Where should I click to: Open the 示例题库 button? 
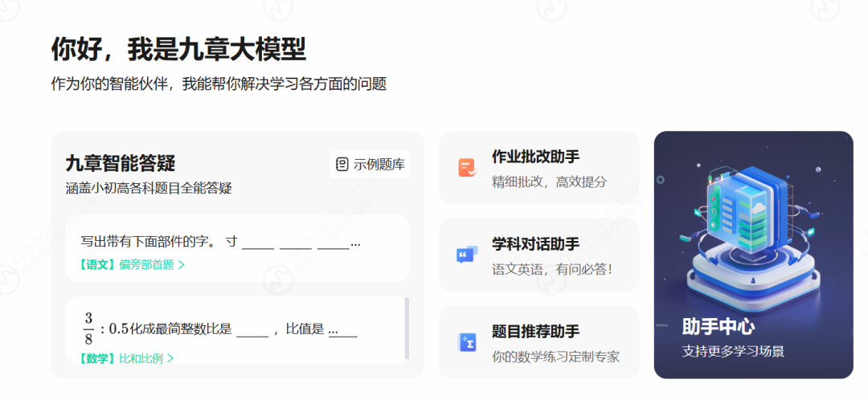click(371, 165)
